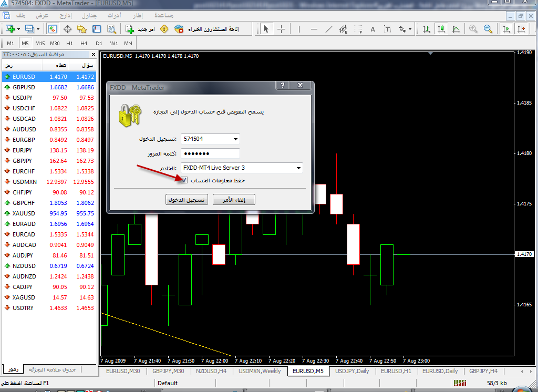Toggle the Market Watch panel icon
538x392 pixels.
tap(53, 29)
